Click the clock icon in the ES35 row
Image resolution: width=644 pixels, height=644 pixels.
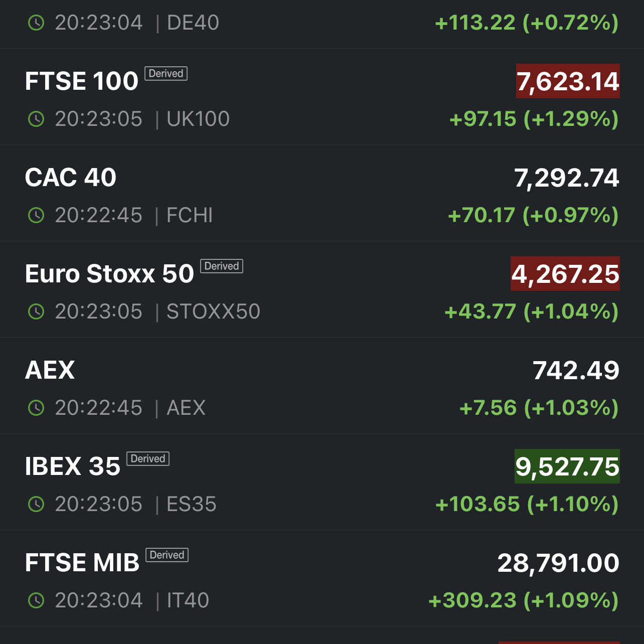(36, 504)
